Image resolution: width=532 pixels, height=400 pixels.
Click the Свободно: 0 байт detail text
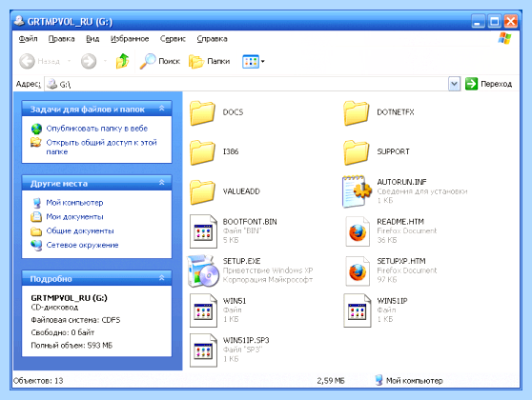tap(63, 332)
